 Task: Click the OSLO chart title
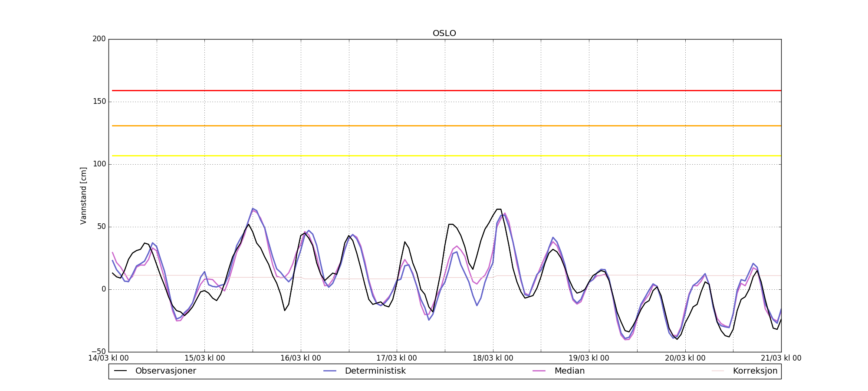(x=444, y=33)
